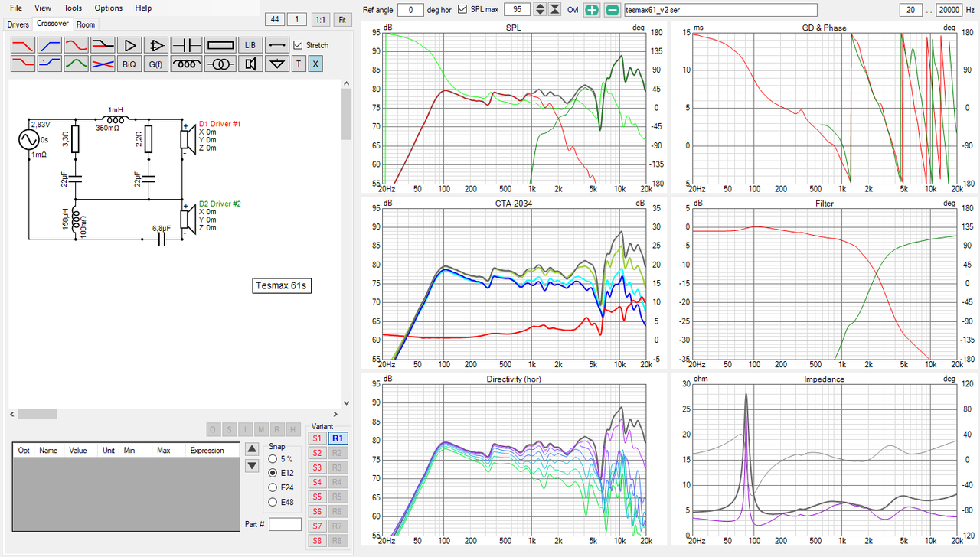Open the File menu
980x557 pixels.
(16, 8)
